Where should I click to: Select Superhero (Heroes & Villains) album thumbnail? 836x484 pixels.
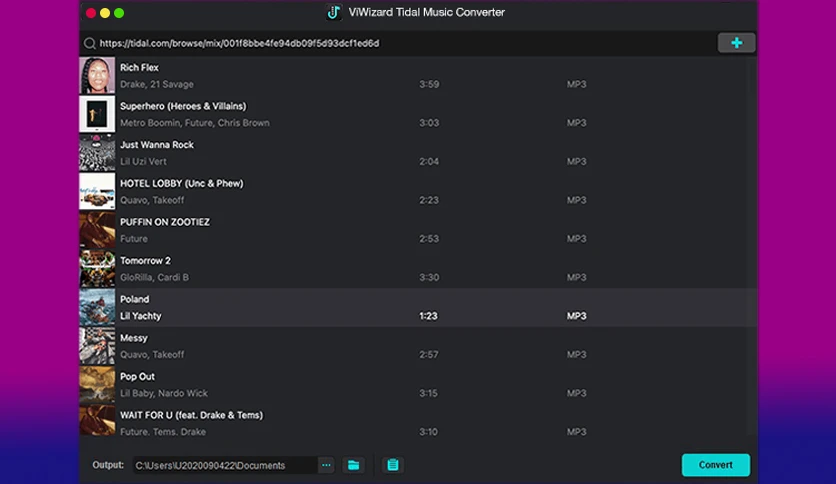(x=97, y=114)
